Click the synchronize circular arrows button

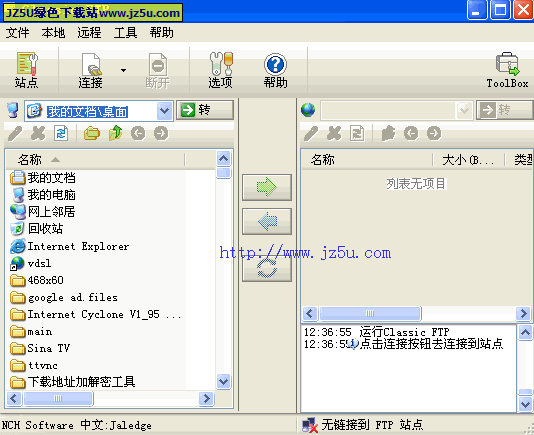(267, 268)
